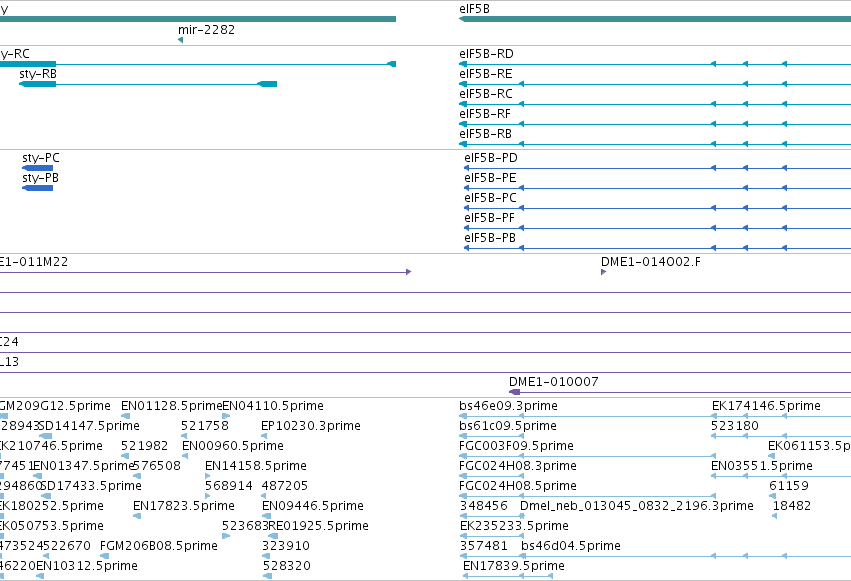
Task: Click feature 61159
Action: coord(789,486)
